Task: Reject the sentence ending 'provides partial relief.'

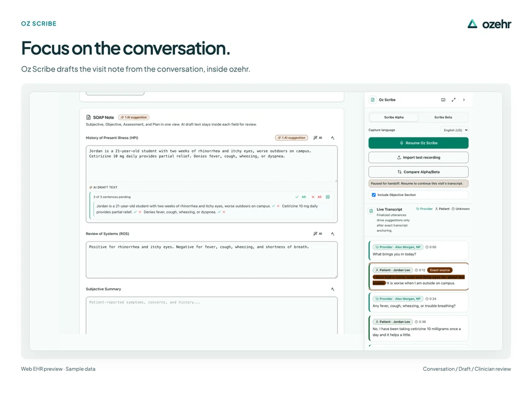Action: pyautogui.click(x=140, y=212)
